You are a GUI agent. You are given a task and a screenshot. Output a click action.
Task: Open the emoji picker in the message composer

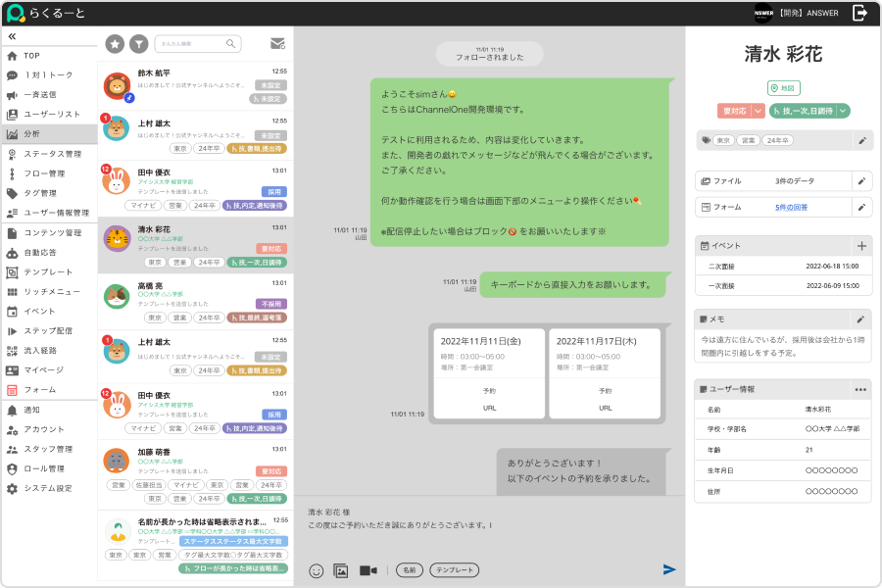click(x=316, y=570)
